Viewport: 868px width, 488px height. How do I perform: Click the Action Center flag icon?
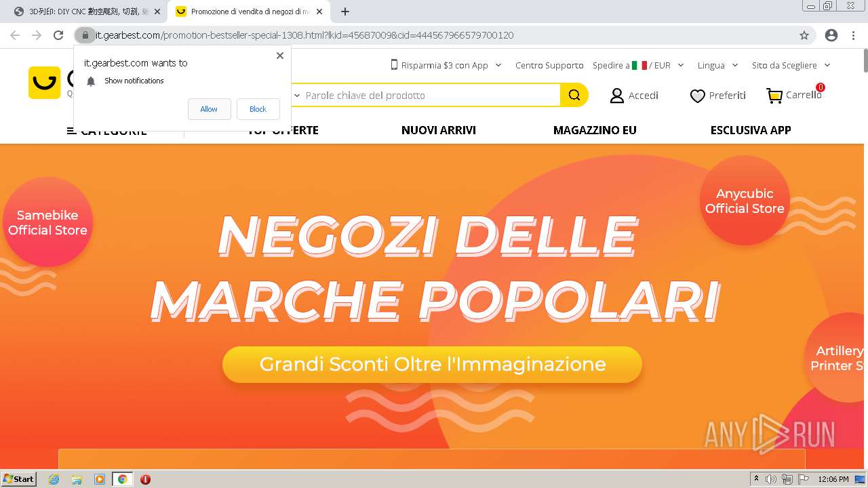pyautogui.click(x=803, y=479)
